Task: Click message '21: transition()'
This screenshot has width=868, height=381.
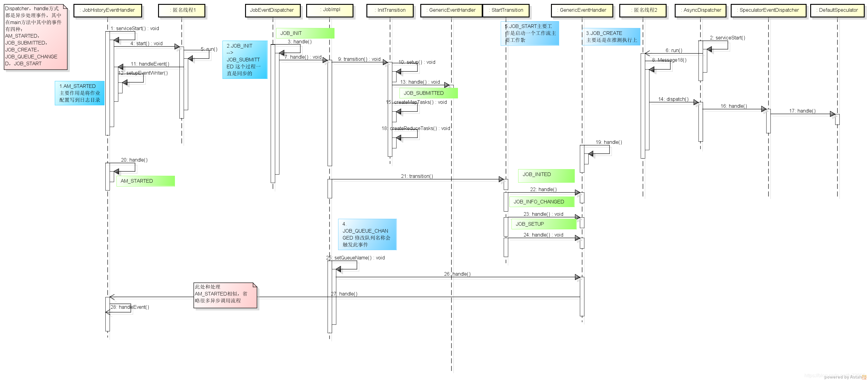Action: (x=417, y=176)
